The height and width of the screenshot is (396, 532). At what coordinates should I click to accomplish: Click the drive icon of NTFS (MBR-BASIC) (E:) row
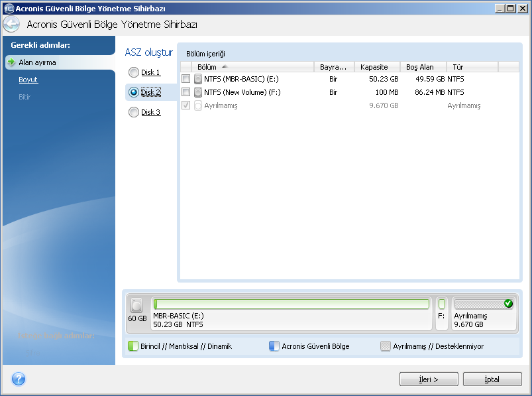tap(198, 79)
